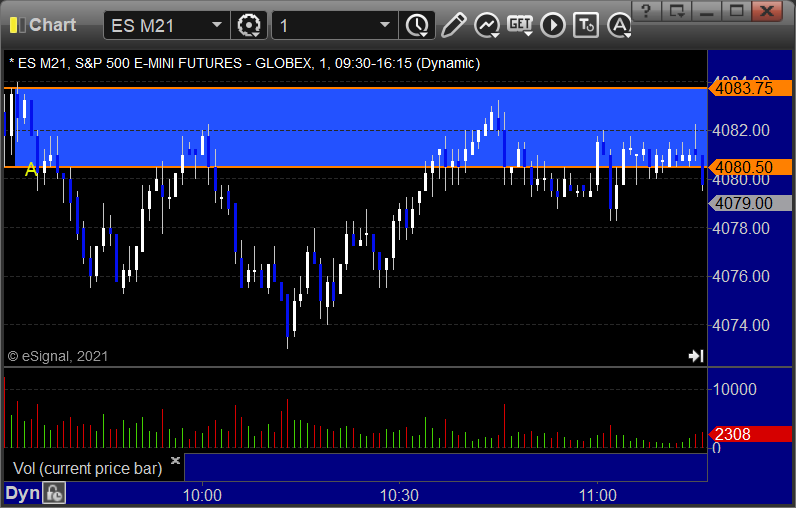Click the 10:30 time axis label
This screenshot has height=508, width=796.
coord(400,495)
